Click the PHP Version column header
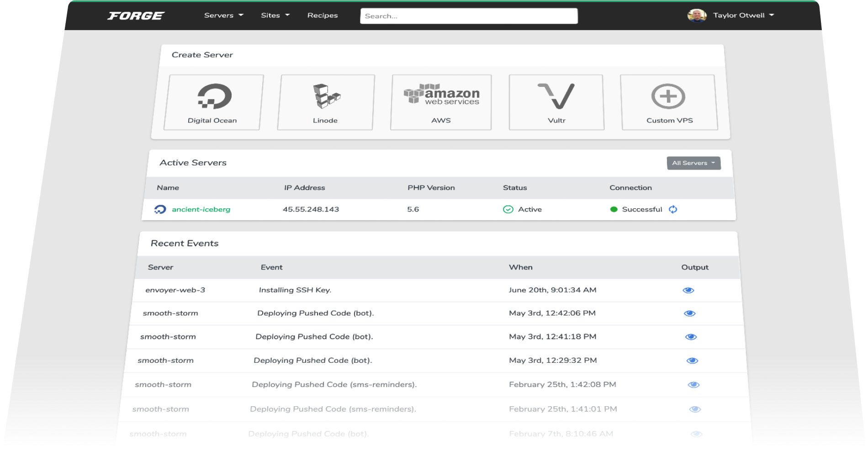Screen dimensions: 868x467 coord(431,188)
